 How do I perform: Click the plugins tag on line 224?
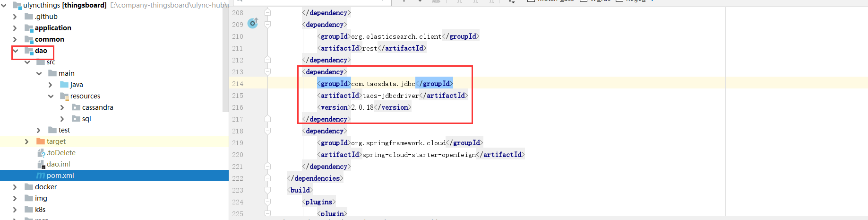click(319, 202)
